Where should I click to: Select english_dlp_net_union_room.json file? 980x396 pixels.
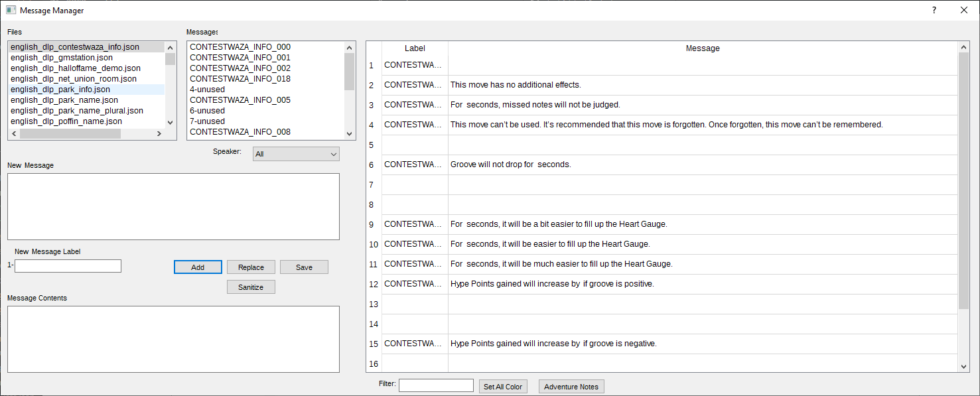pyautogui.click(x=87, y=79)
